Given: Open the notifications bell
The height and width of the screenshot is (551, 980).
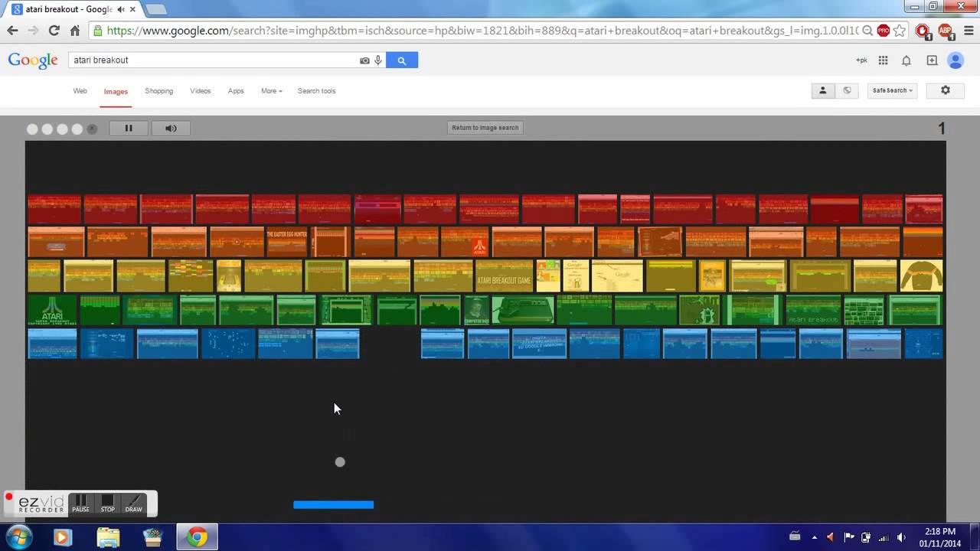Looking at the screenshot, I should pos(906,60).
